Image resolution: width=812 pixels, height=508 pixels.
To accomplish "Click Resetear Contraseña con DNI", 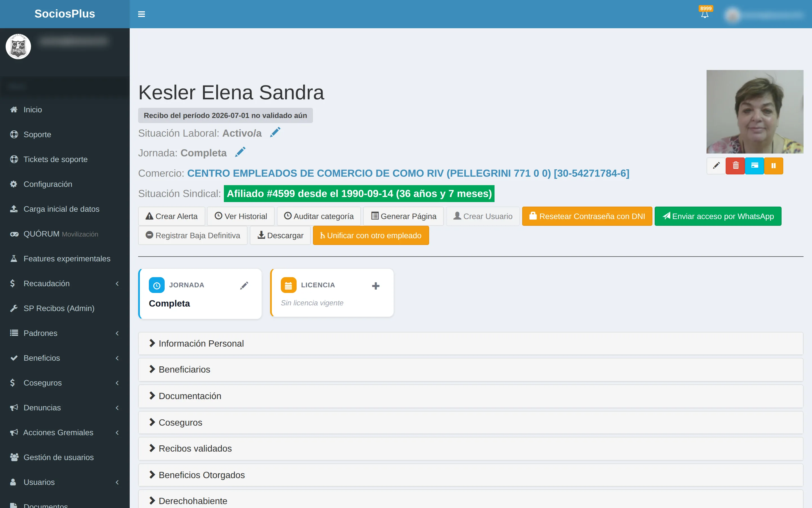I will pyautogui.click(x=587, y=216).
